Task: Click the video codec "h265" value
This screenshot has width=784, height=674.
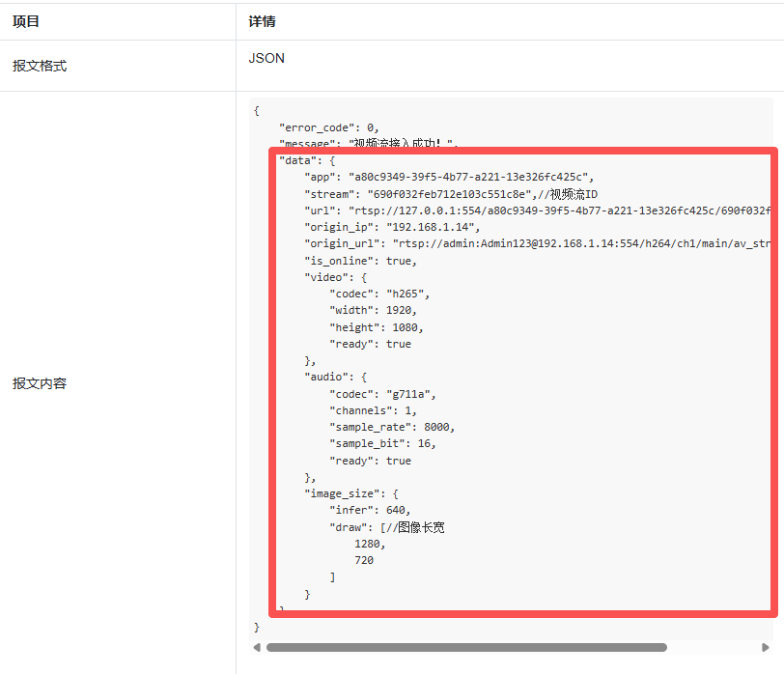Action: (x=407, y=294)
